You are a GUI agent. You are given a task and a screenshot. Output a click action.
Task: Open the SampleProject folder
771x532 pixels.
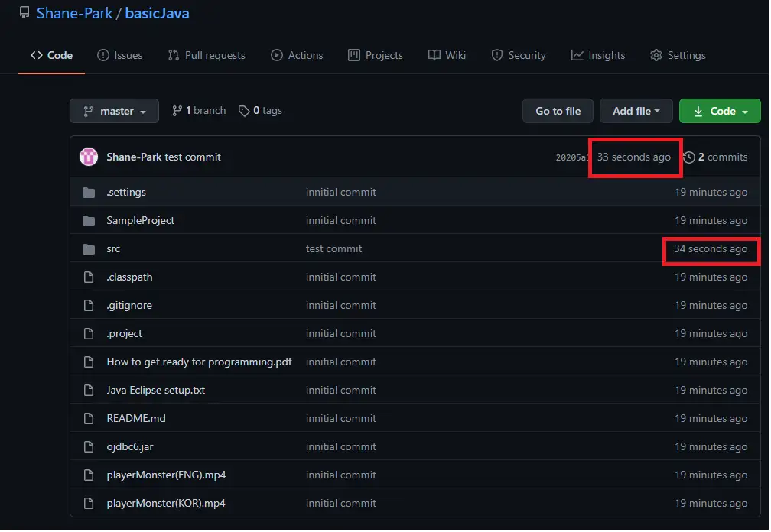click(141, 221)
